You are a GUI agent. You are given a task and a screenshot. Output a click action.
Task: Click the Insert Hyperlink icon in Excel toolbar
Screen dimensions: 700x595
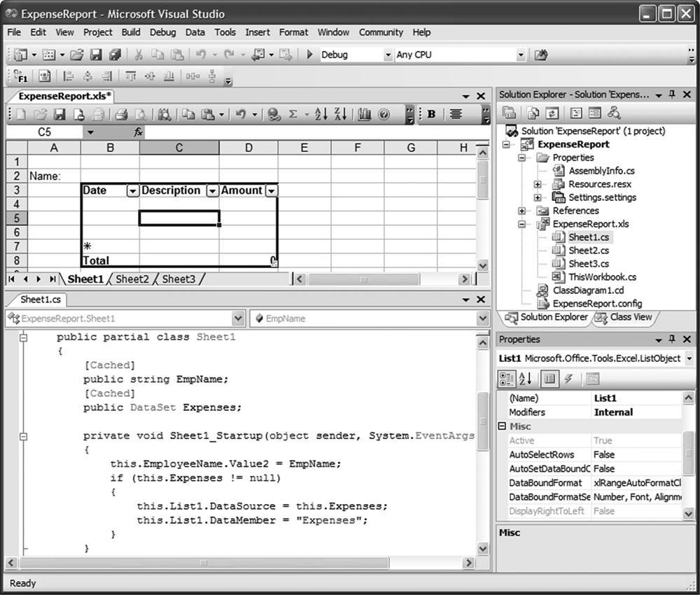coord(274,115)
